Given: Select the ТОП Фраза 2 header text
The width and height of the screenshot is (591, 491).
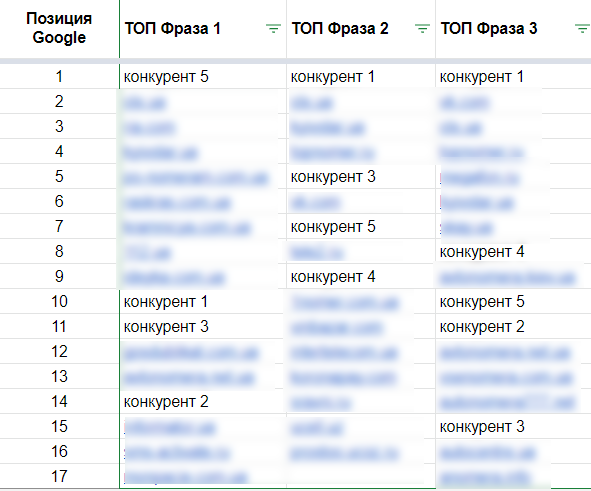Looking at the screenshot, I should click(340, 29).
